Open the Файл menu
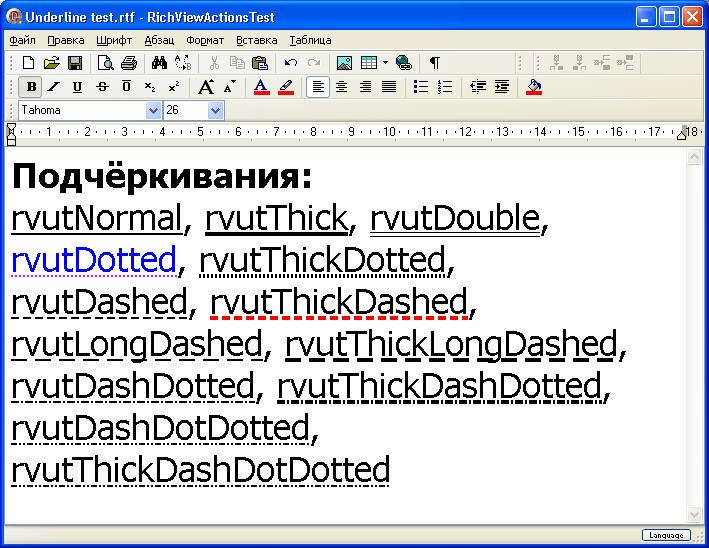This screenshot has height=548, width=709. coord(22,41)
